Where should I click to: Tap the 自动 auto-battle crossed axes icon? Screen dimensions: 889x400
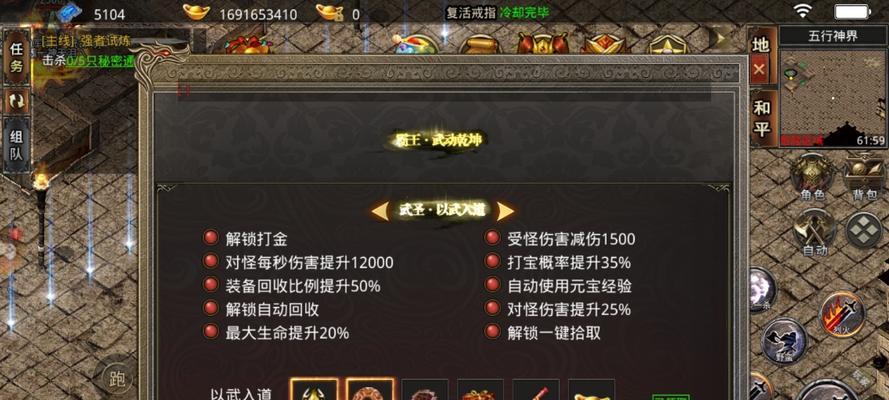815,232
